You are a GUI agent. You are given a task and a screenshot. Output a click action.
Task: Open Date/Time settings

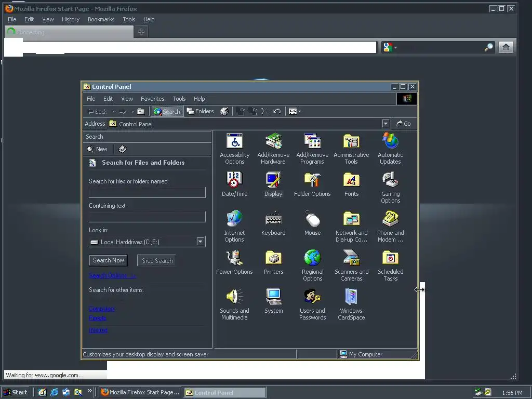tap(234, 184)
